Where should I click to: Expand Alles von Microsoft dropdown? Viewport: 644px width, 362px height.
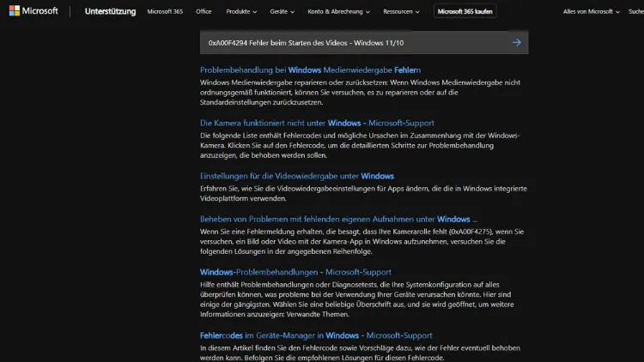592,11
